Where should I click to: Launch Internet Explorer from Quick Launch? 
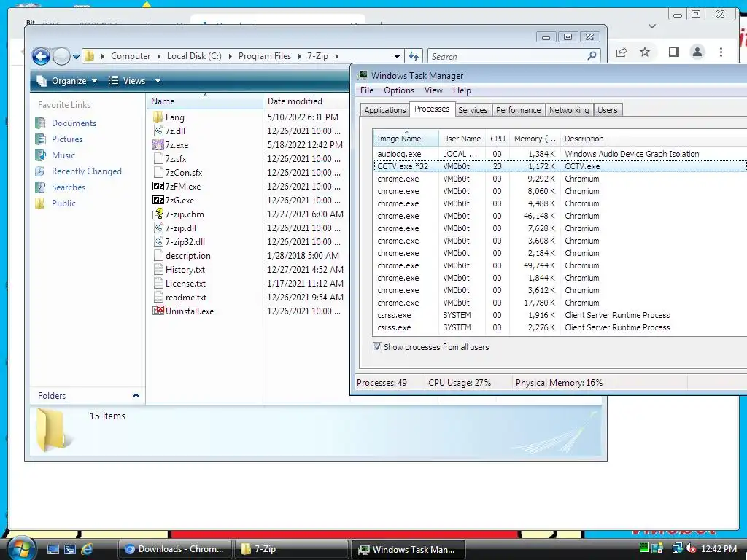coord(87,549)
